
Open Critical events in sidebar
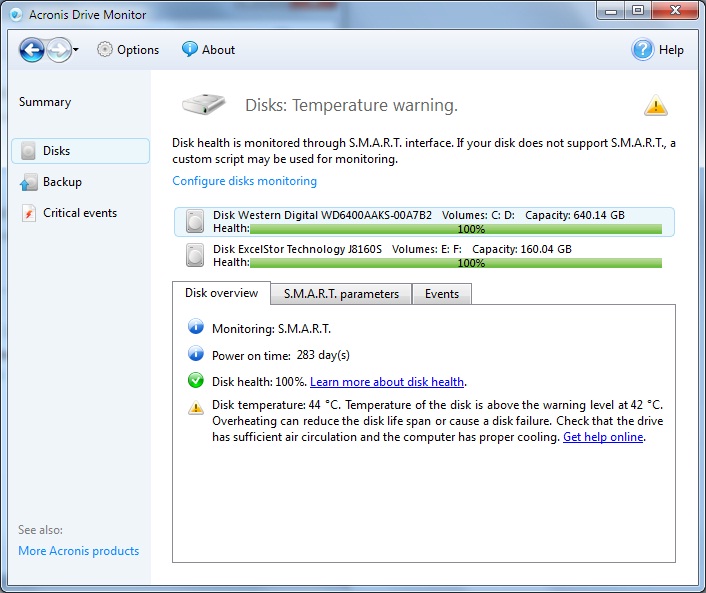click(80, 213)
